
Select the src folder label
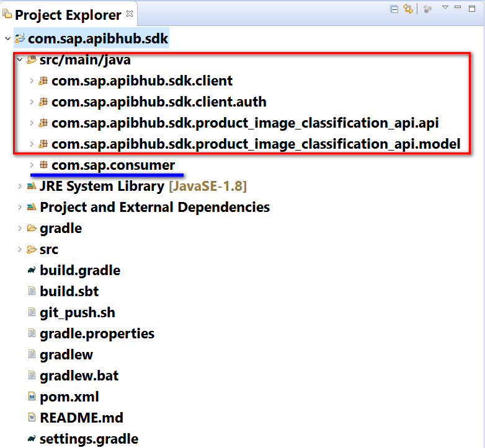coord(49,250)
